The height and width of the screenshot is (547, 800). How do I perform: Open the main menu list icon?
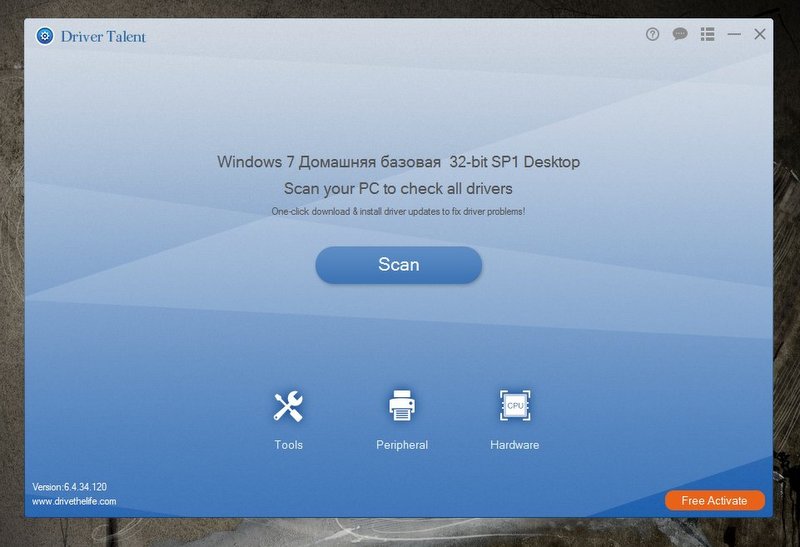click(707, 34)
